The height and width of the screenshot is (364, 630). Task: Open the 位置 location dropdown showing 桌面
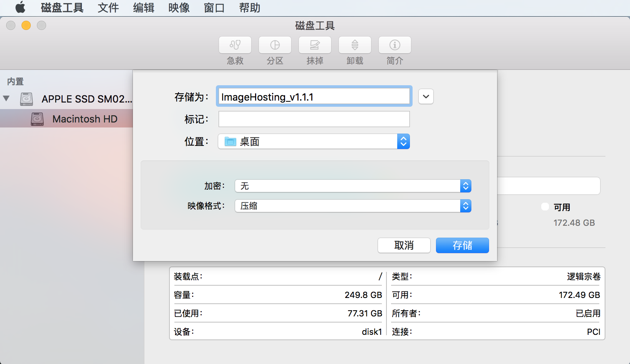(x=314, y=141)
